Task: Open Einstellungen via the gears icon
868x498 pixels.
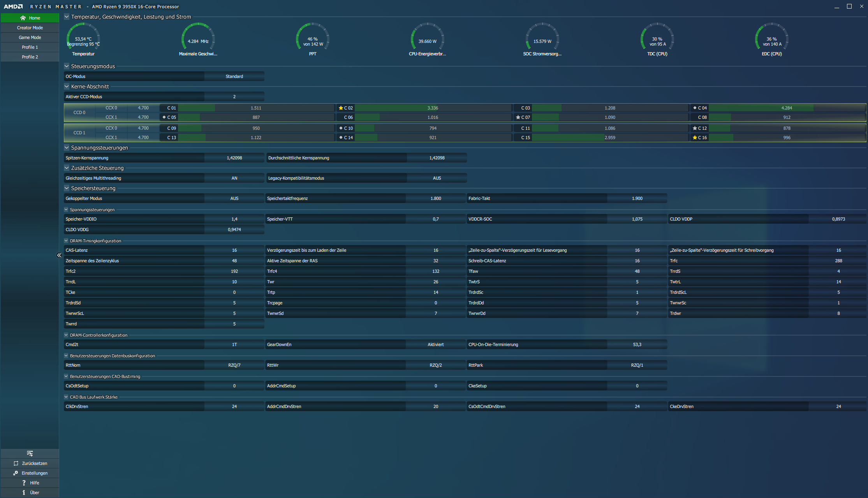Action: [x=16, y=473]
